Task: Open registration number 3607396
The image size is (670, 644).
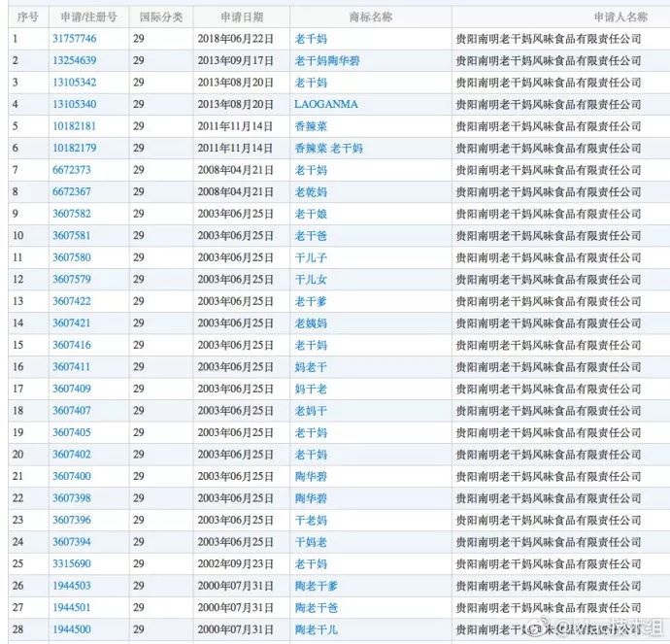Action: click(72, 520)
